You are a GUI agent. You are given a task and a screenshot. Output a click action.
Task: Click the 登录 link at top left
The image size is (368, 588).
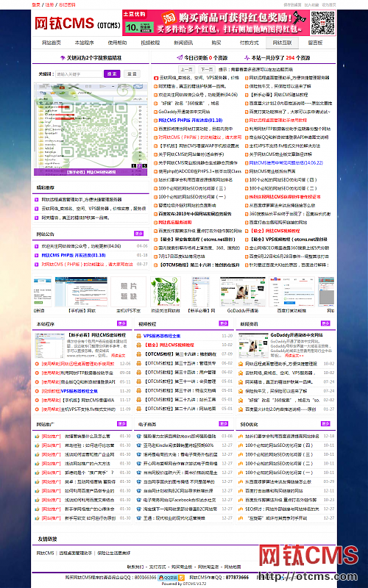[x=36, y=5]
